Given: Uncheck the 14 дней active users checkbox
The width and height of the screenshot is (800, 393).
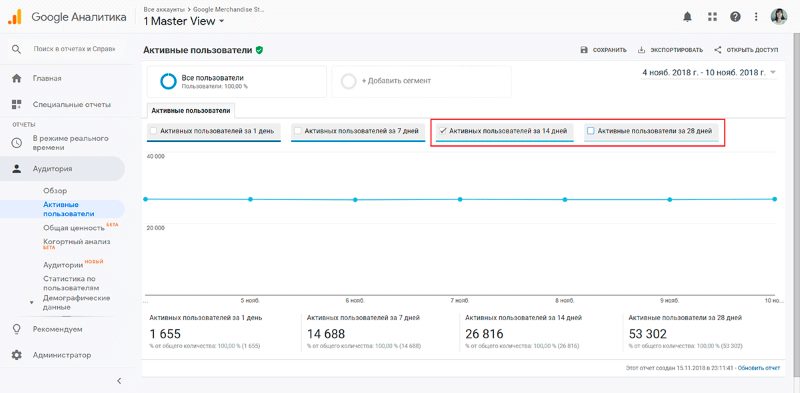Looking at the screenshot, I should 443,131.
